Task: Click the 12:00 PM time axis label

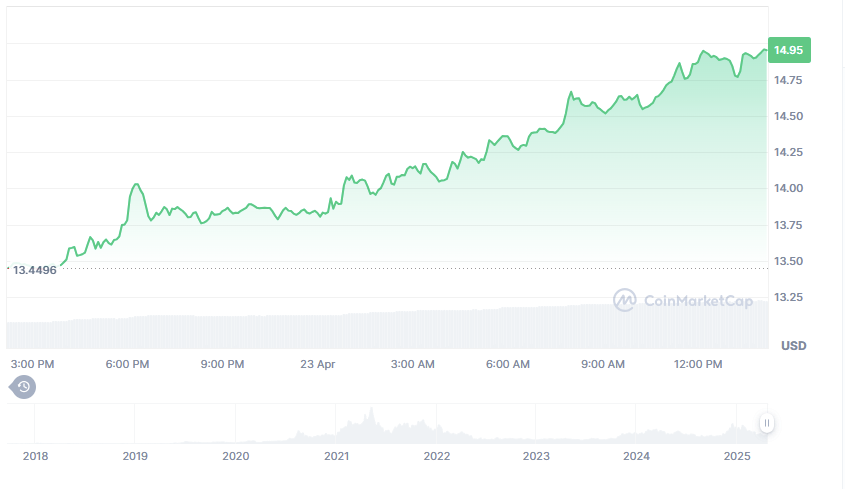Action: (698, 364)
